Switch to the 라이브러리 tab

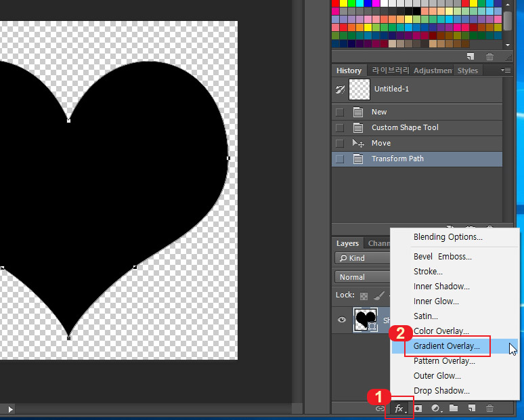391,70
